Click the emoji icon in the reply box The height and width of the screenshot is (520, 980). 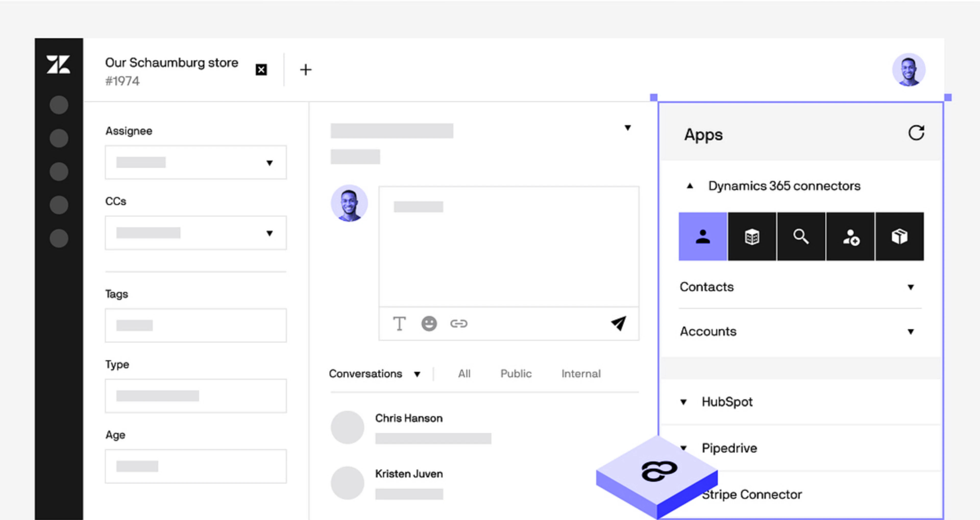(429, 323)
